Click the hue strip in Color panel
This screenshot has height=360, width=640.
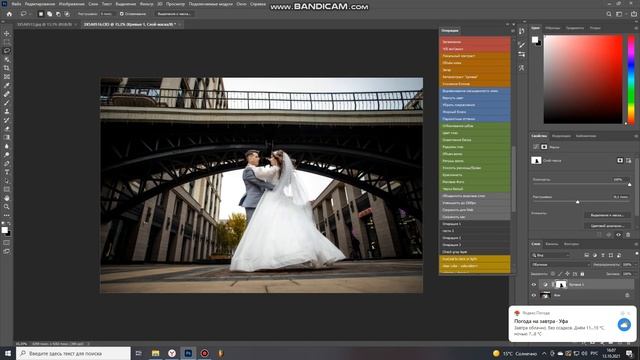pos(631,79)
